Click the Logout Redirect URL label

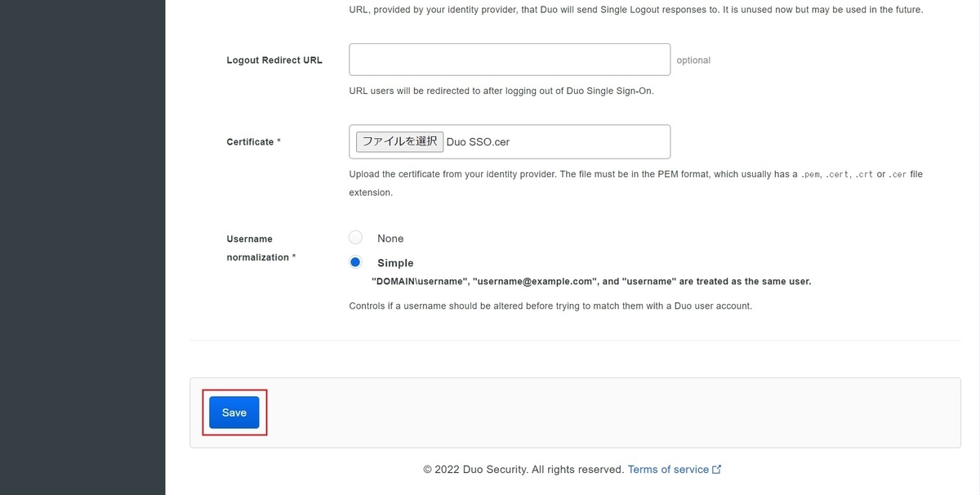click(x=274, y=60)
